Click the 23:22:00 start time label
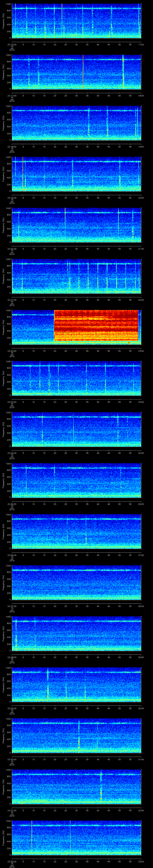 point(12,351)
